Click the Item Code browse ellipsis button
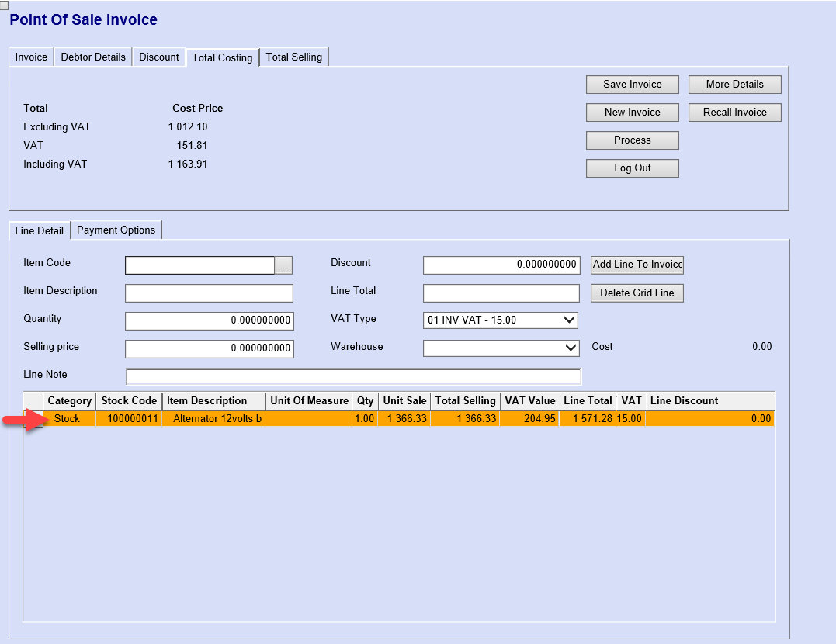Screen dimensions: 836x644 point(284,265)
